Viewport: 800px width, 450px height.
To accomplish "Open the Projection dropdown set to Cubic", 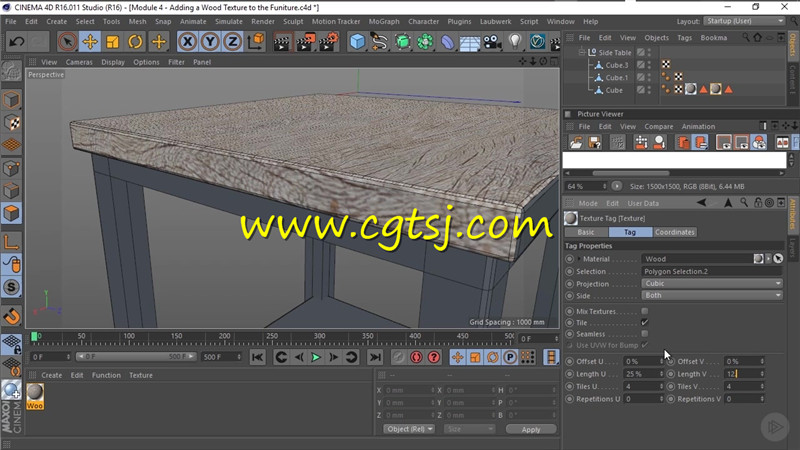I will [712, 284].
